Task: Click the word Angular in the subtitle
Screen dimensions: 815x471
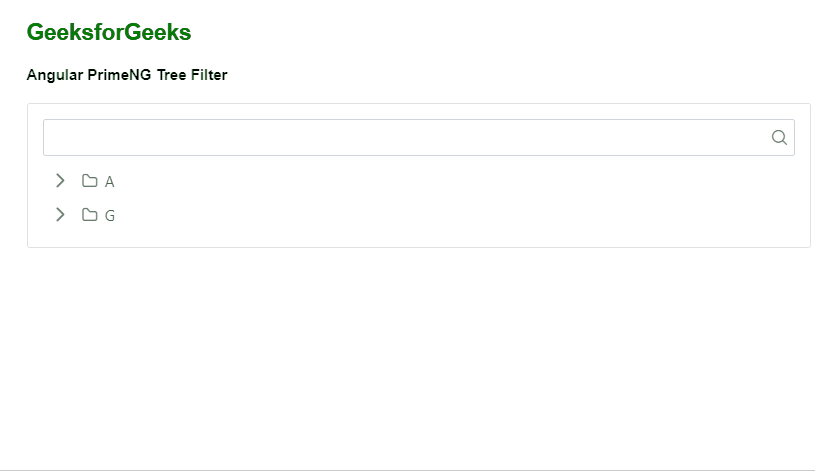Action: coord(55,75)
